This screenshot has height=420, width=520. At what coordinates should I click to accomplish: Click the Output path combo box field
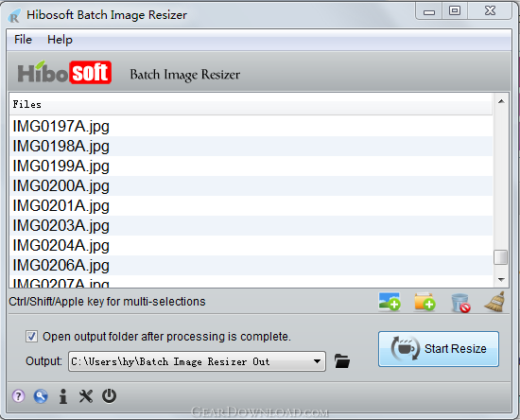(x=197, y=361)
